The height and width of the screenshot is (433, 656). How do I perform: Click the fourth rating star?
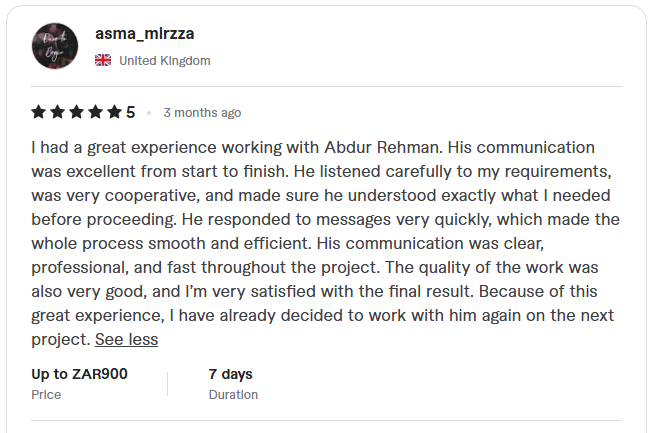tap(95, 112)
